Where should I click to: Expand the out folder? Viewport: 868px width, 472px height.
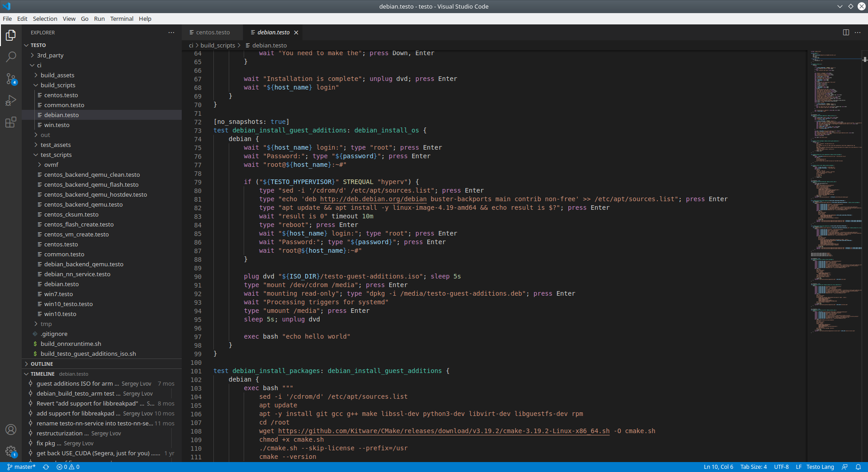(102, 135)
